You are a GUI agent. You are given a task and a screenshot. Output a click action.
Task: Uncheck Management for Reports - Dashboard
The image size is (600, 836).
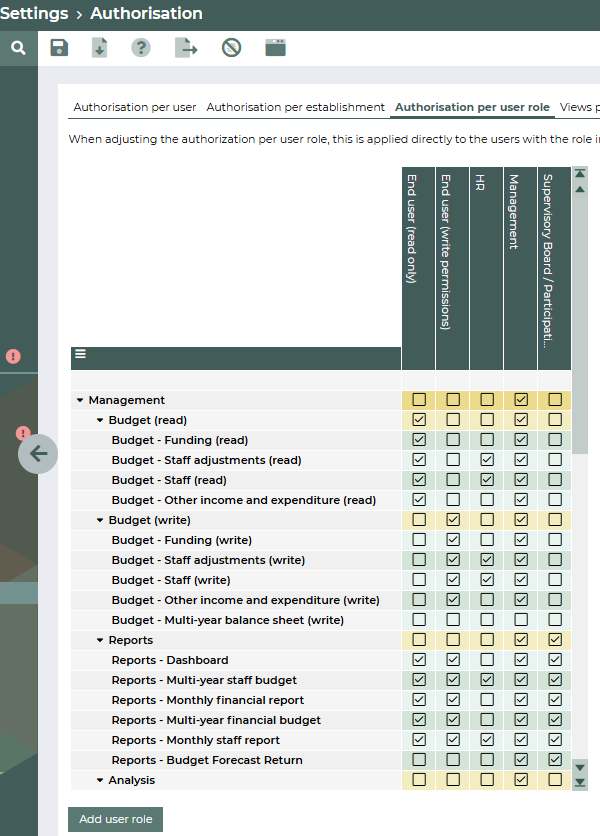(x=521, y=660)
